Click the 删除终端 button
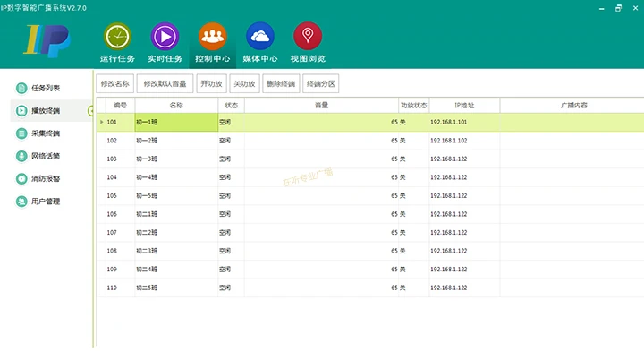The height and width of the screenshot is (352, 644). click(281, 83)
